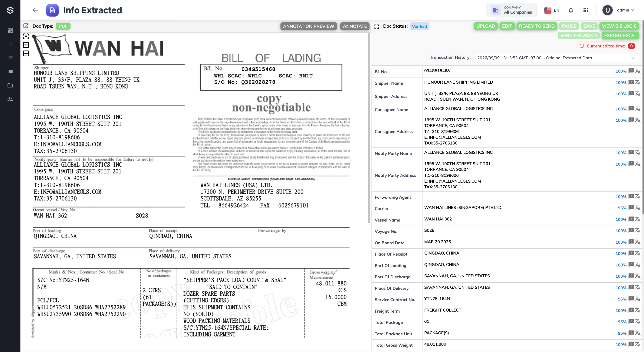Click the empty Forwarding Agent field
This screenshot has height=352, width=644.
[x=518, y=197]
